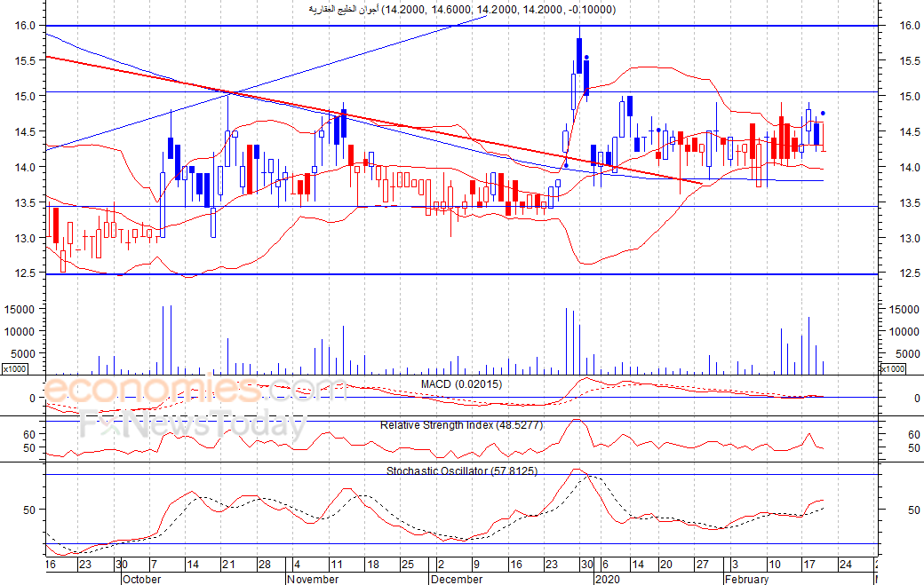Click the date label 9 in December
Image resolution: width=924 pixels, height=585 pixels.
pos(477,565)
